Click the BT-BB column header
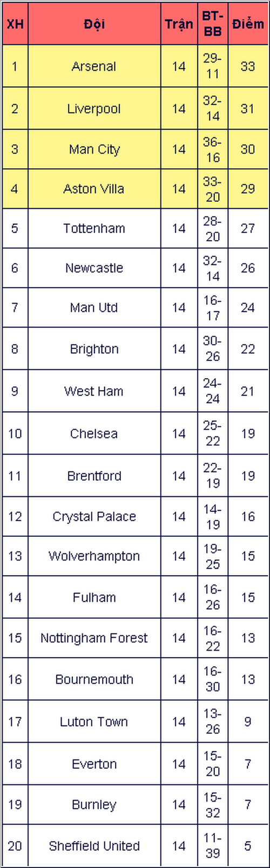 (x=213, y=24)
